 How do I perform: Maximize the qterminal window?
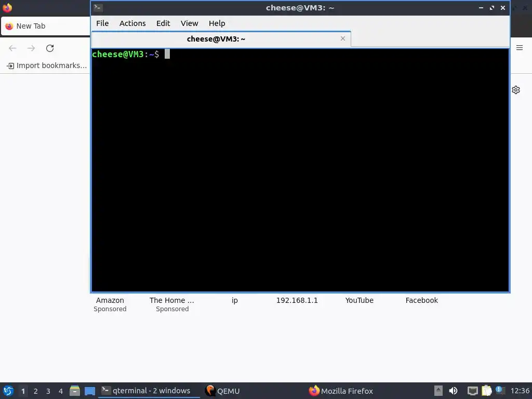[x=492, y=8]
